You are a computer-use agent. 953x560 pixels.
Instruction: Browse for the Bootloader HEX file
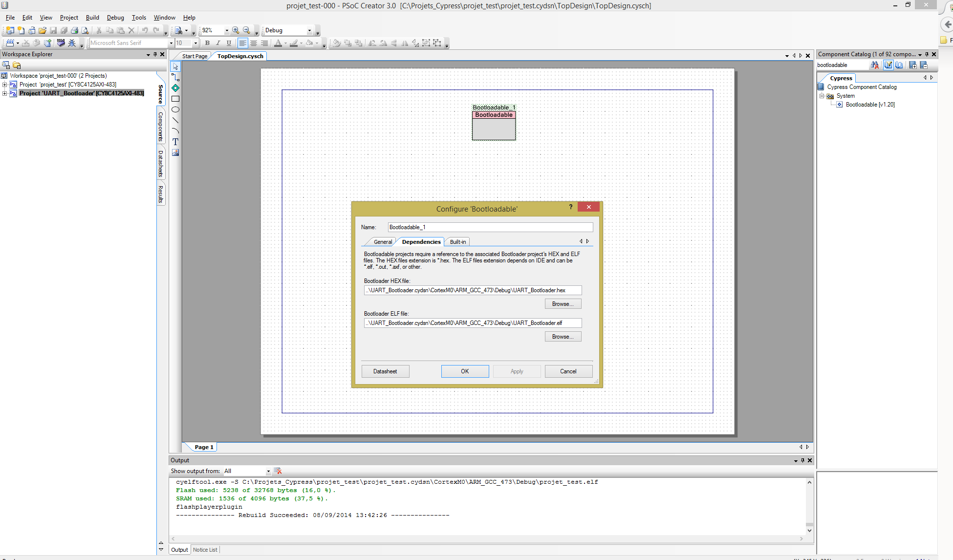pos(563,304)
